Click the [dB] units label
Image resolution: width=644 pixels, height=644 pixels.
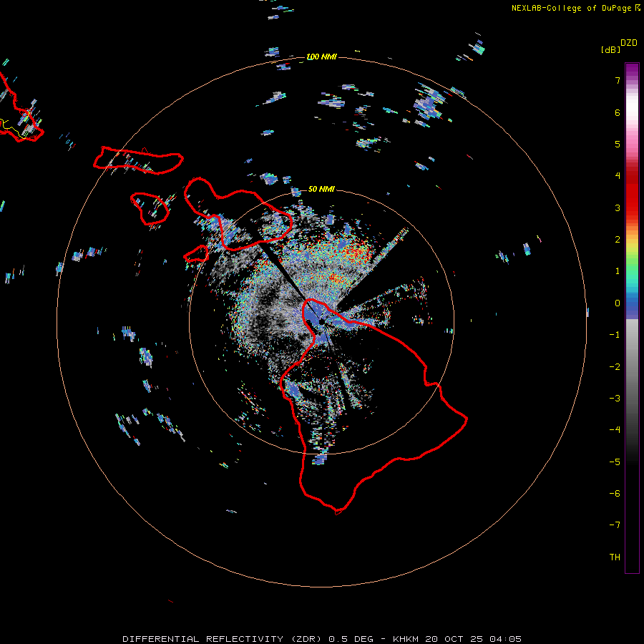610,49
